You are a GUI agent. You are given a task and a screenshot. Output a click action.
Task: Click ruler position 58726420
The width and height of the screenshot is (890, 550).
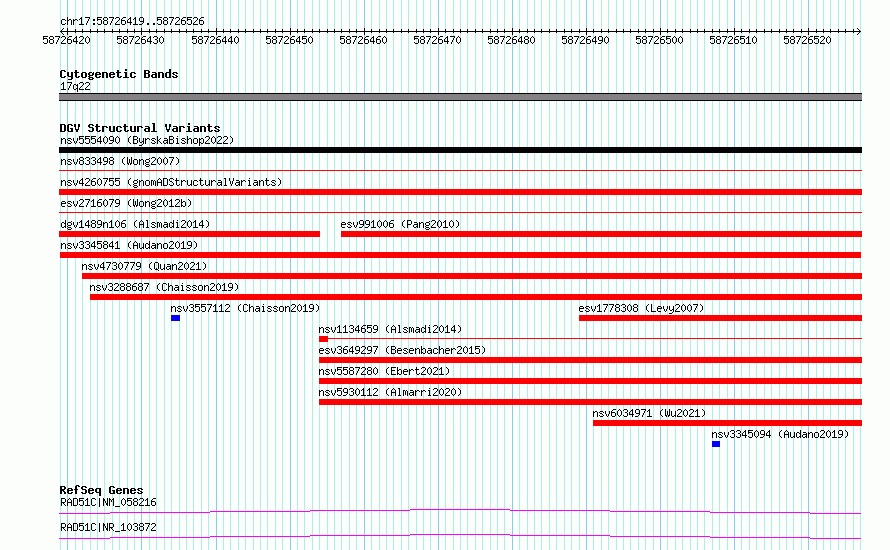[x=66, y=40]
